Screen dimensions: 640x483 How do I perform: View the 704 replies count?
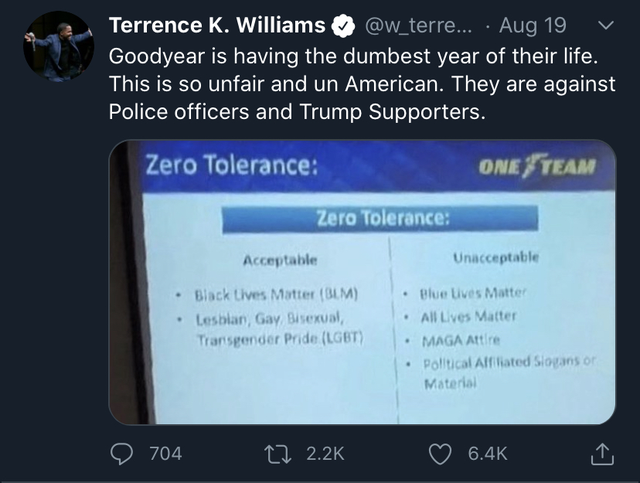[165, 453]
